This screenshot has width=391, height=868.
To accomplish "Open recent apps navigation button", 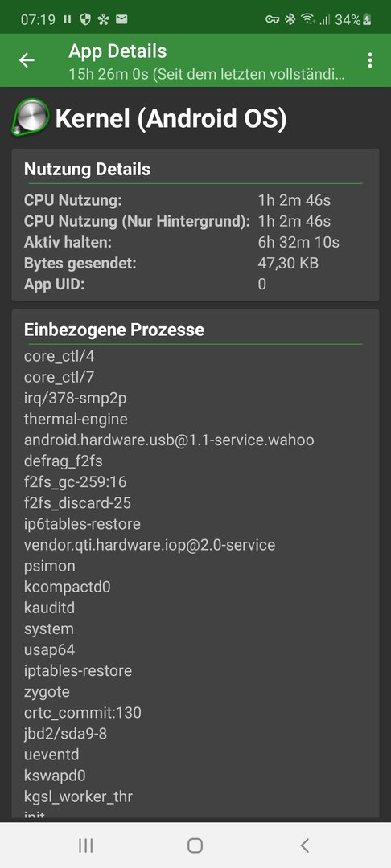I will 86,845.
